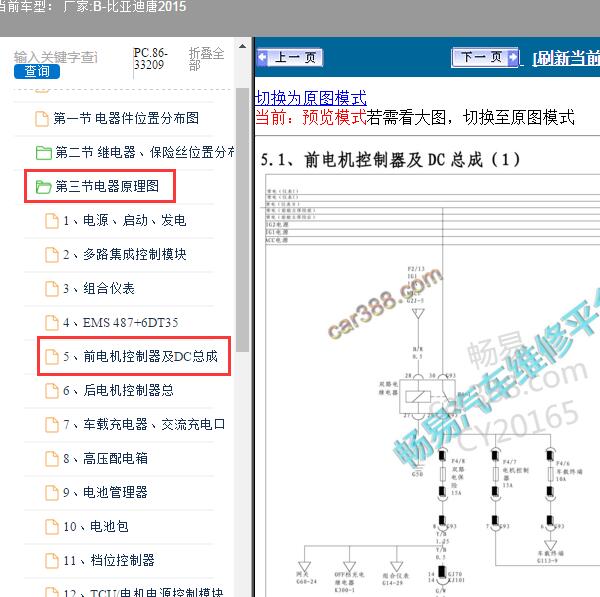The width and height of the screenshot is (600, 597).
Task: Click document icon beside 8、高压配电箱
Action: [x=52, y=459]
